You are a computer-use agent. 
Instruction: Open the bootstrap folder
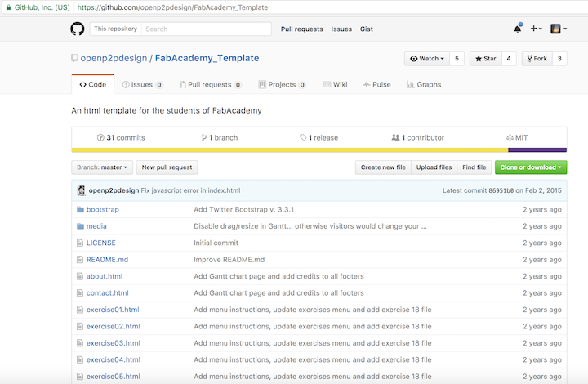(103, 210)
